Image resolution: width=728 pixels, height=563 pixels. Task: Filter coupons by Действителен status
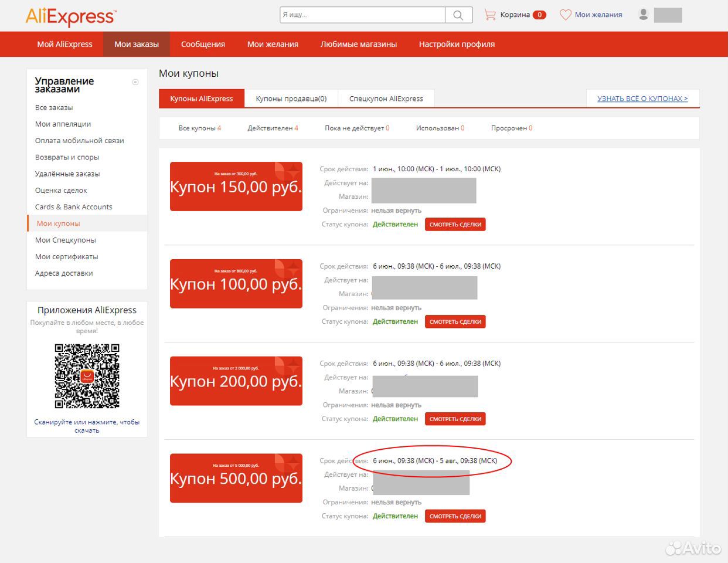coord(273,128)
